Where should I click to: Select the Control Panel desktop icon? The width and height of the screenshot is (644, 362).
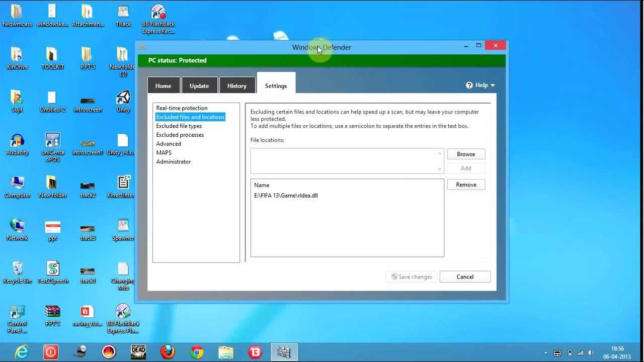[17, 319]
